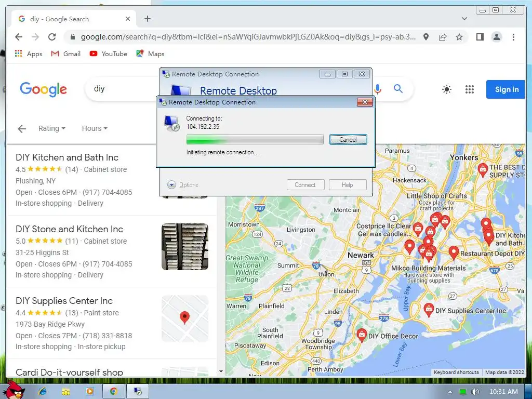Viewport: 532px width, 399px height.
Task: Open the Hours filter dropdown
Action: (x=95, y=129)
